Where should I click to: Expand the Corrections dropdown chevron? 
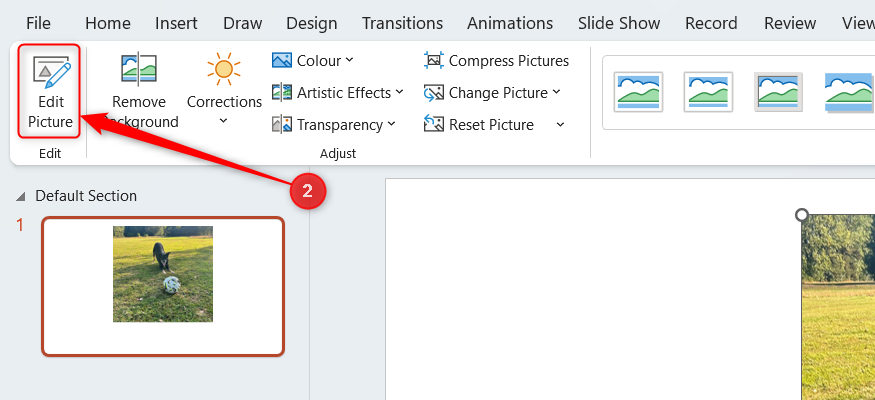[223, 120]
